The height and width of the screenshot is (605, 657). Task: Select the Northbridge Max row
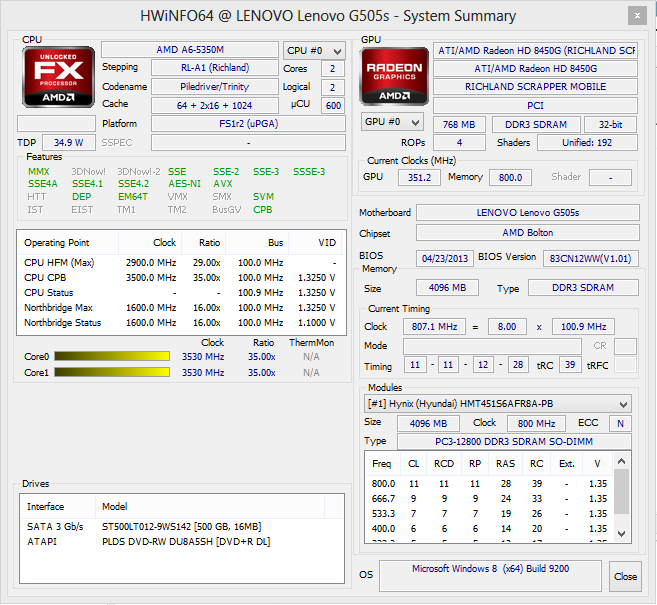pos(181,308)
